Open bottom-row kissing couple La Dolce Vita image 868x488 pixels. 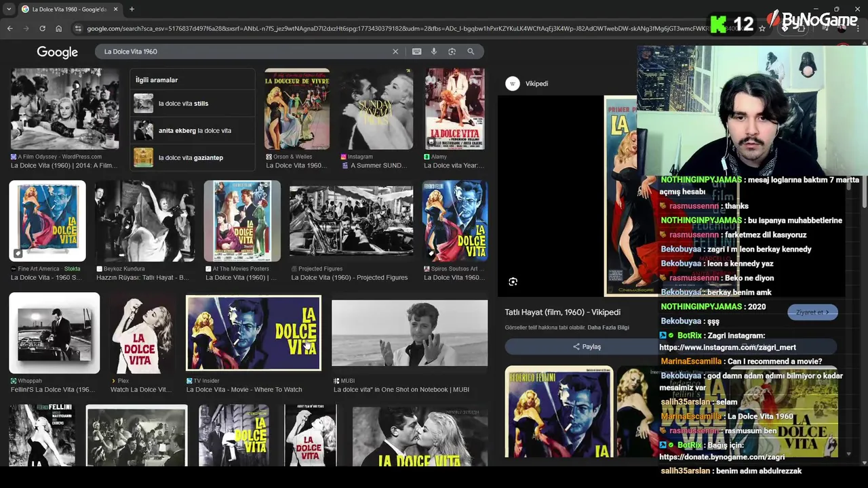pos(420,437)
